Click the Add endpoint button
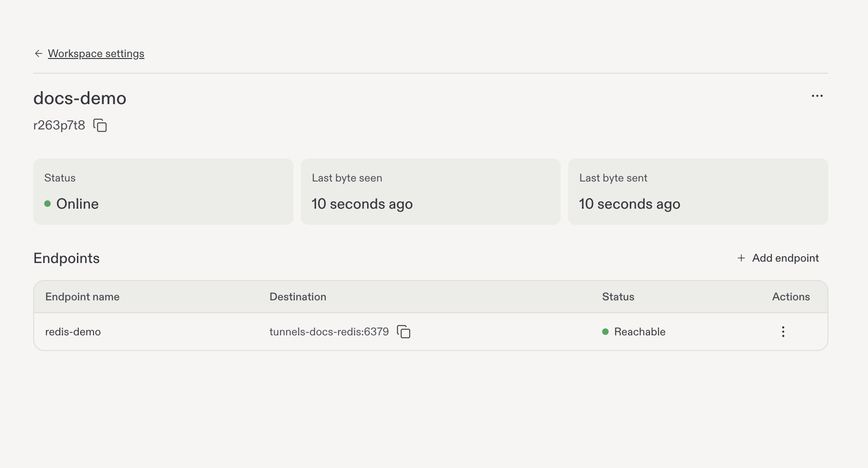This screenshot has height=468, width=868. (778, 258)
